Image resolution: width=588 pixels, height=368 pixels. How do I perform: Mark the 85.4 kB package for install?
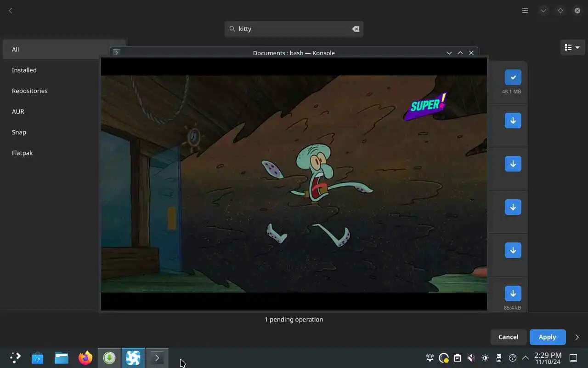point(513,293)
